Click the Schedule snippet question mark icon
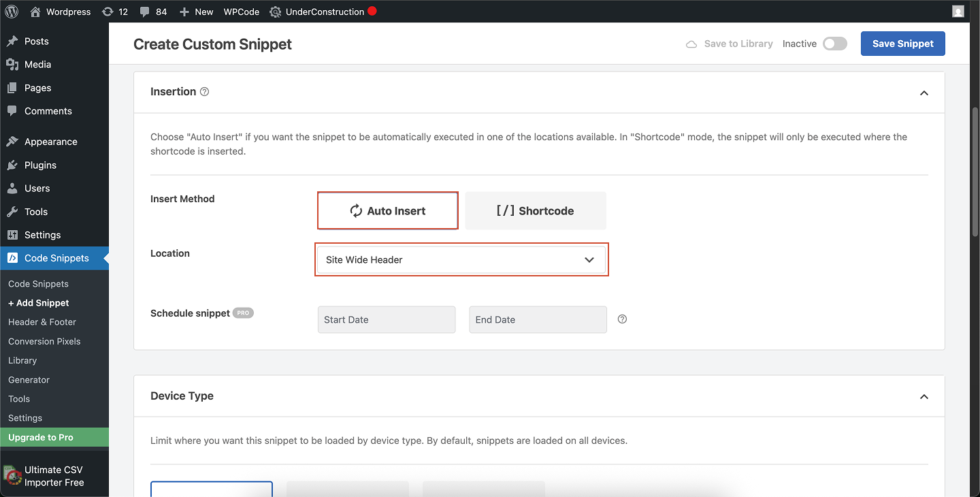 pos(621,319)
